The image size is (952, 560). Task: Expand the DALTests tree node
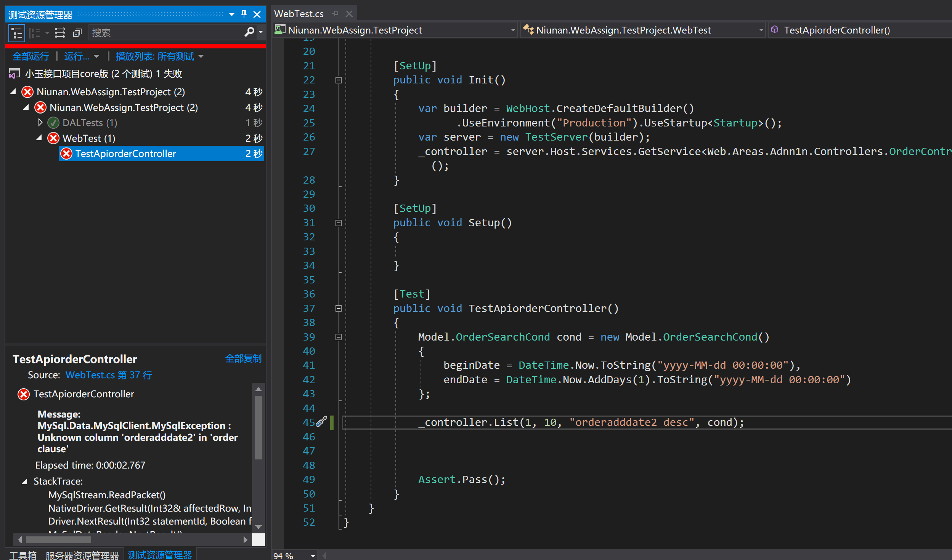[40, 123]
